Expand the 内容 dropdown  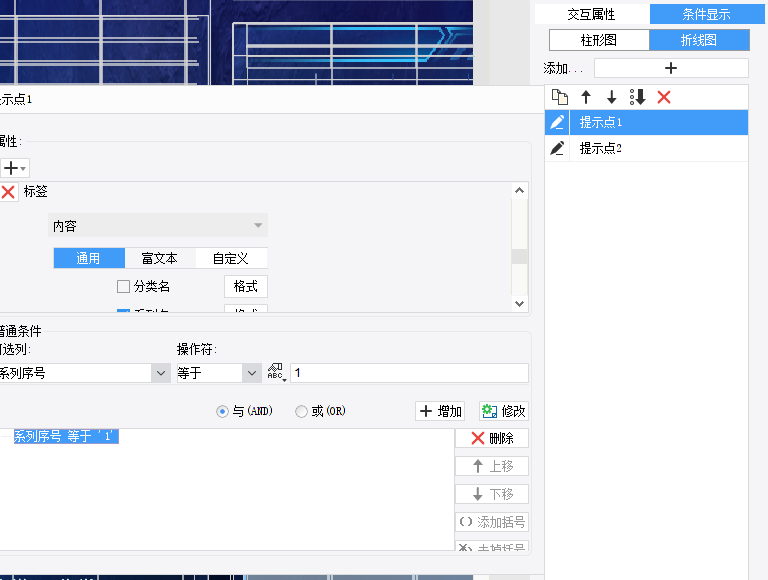[x=158, y=225]
